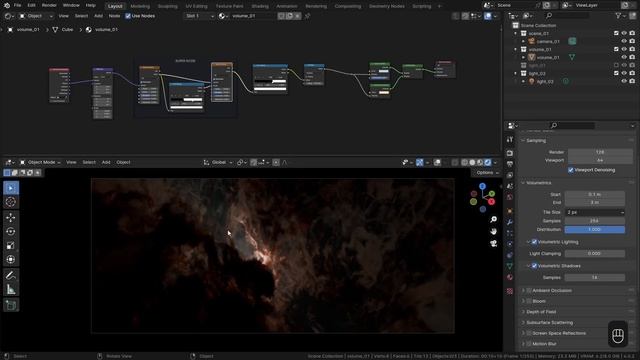Open the Output properties tab
The height and width of the screenshot is (360, 640).
(x=510, y=164)
